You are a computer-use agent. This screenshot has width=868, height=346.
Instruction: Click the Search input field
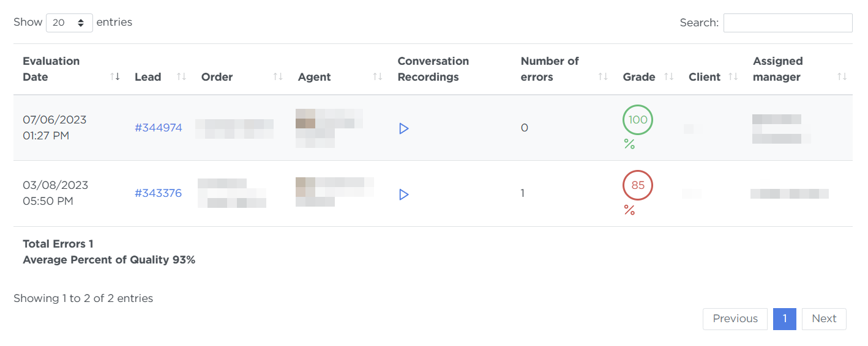point(788,23)
